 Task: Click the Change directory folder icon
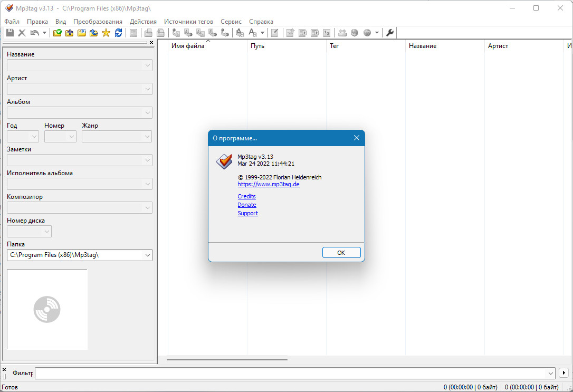[x=58, y=33]
